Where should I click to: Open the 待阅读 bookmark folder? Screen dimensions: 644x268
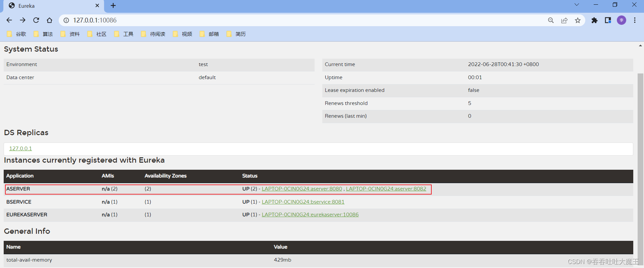coord(153,34)
